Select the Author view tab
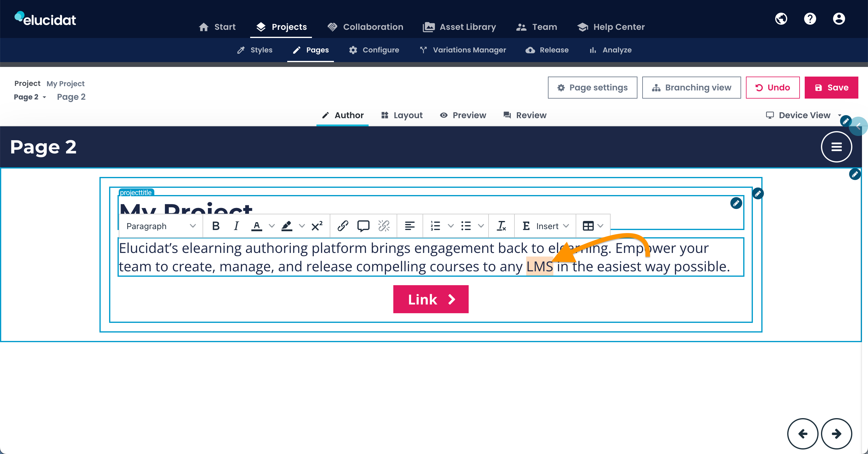868x454 pixels. (x=343, y=115)
